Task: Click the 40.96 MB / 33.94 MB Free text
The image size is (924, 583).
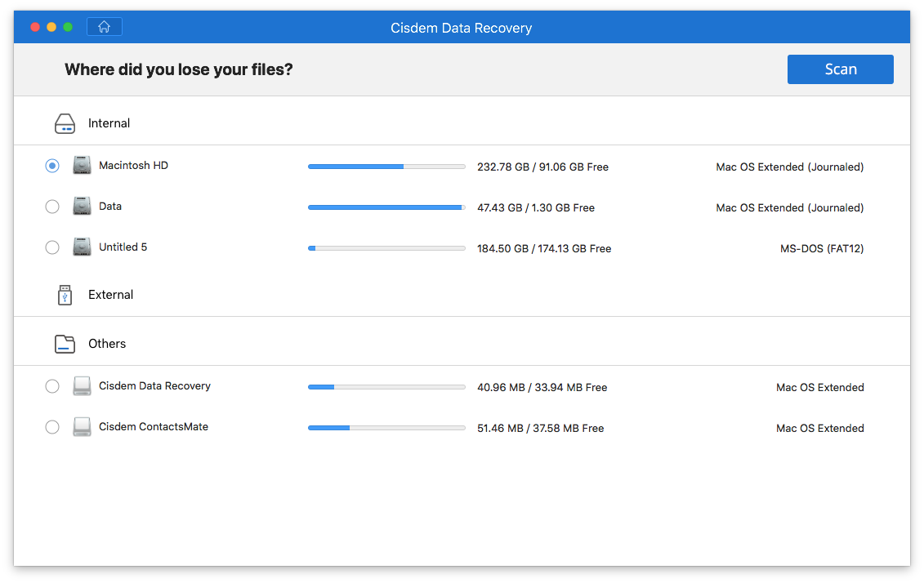Action: pyautogui.click(x=542, y=388)
